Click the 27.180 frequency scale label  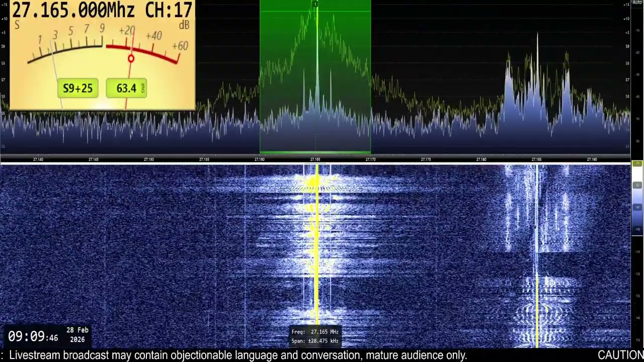481,159
